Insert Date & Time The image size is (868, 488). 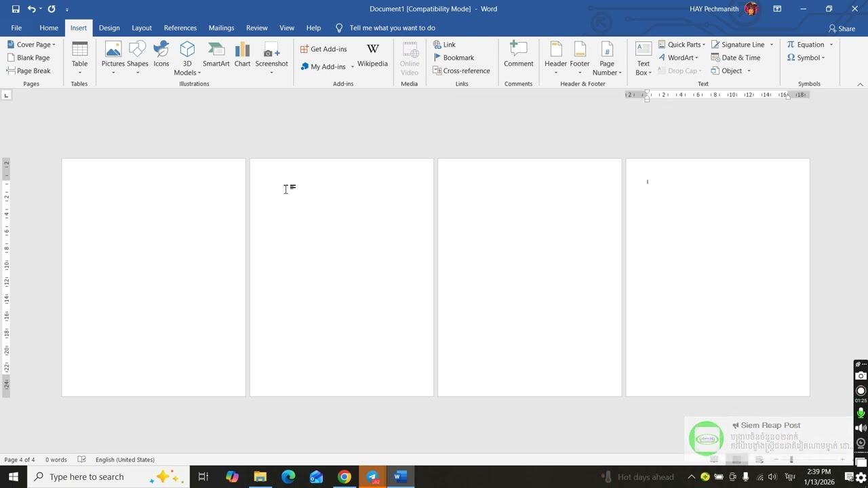pyautogui.click(x=736, y=58)
